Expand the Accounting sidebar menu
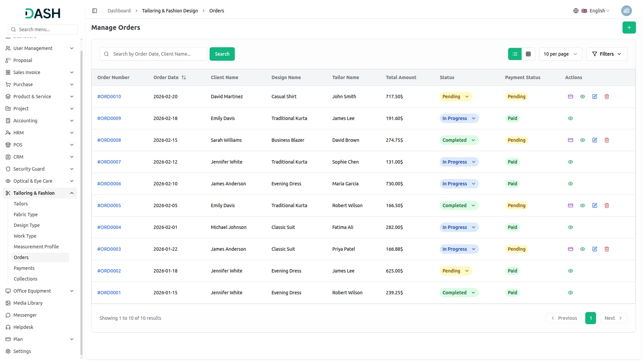 pos(40,121)
